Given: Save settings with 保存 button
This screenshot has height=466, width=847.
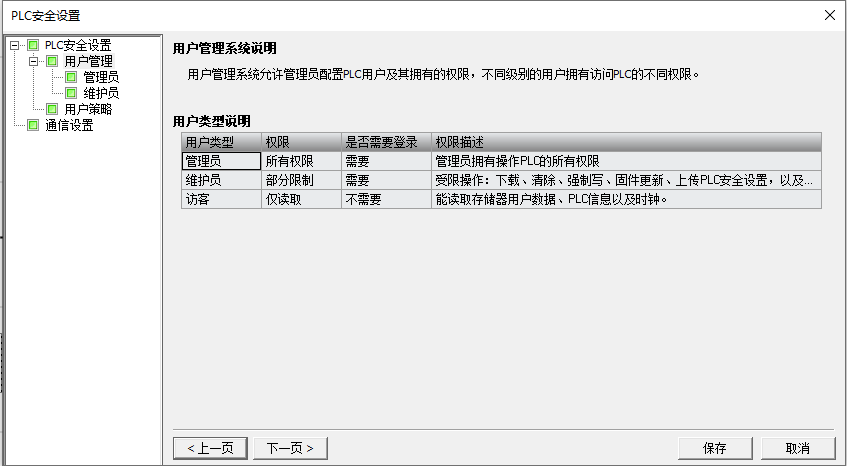Looking at the screenshot, I should [x=714, y=448].
